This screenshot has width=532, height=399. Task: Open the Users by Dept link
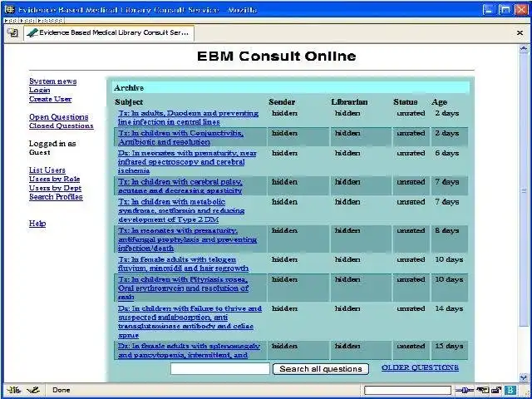point(55,188)
